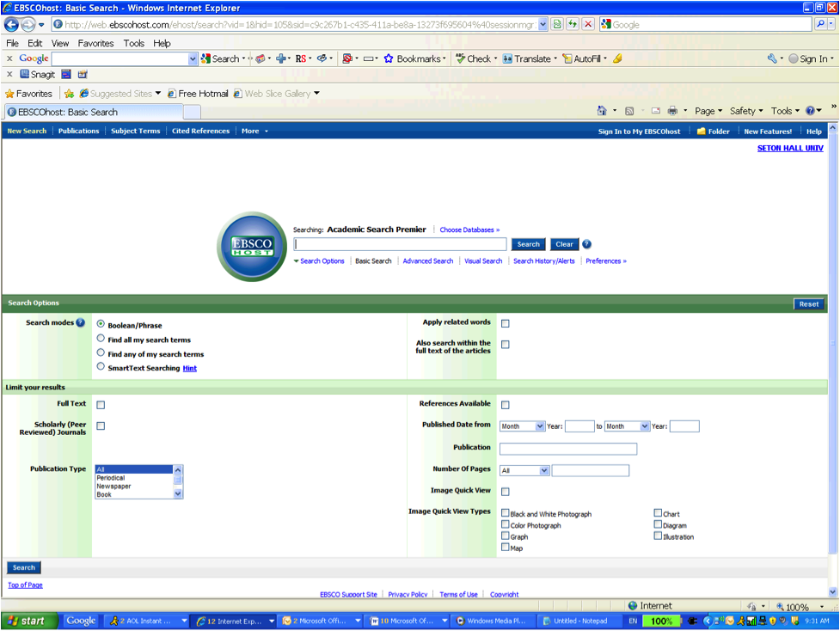
Task: Open the Cited References tab
Action: pos(200,132)
